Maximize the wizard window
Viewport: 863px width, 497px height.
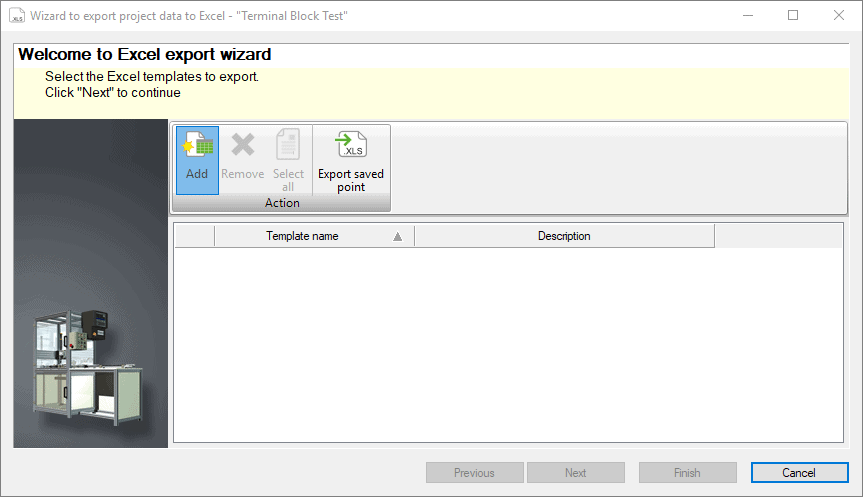click(x=793, y=15)
